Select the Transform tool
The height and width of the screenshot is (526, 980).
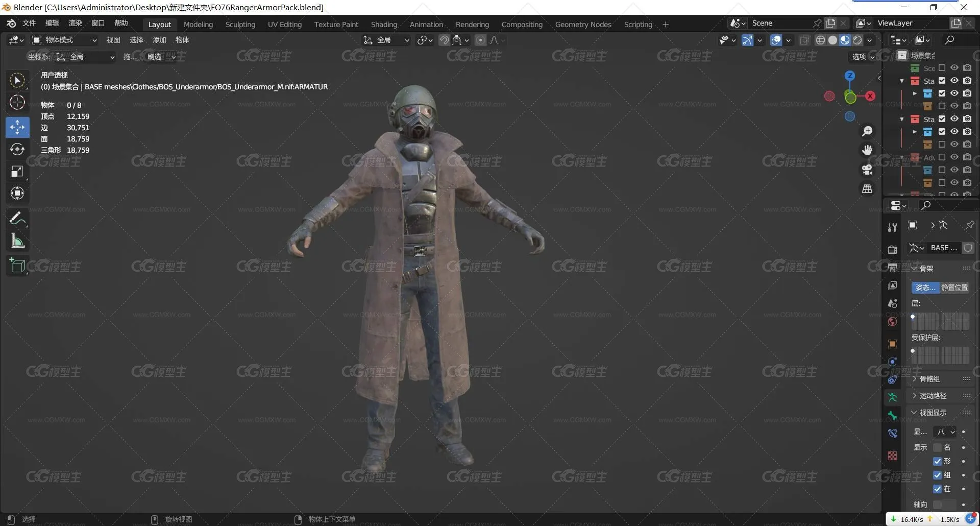tap(17, 194)
